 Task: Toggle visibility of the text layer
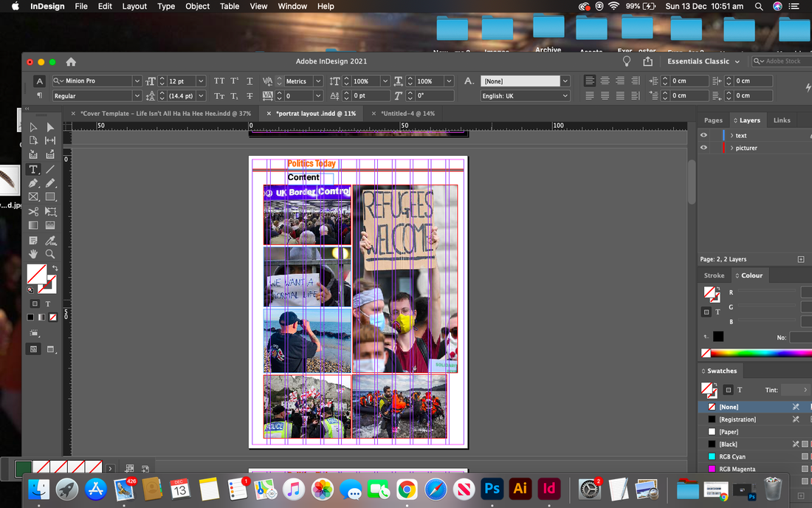[x=703, y=135]
